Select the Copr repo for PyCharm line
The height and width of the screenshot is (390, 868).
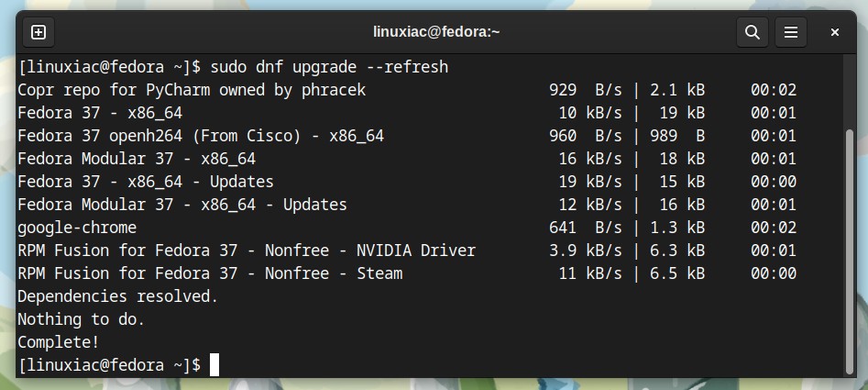[407, 90]
